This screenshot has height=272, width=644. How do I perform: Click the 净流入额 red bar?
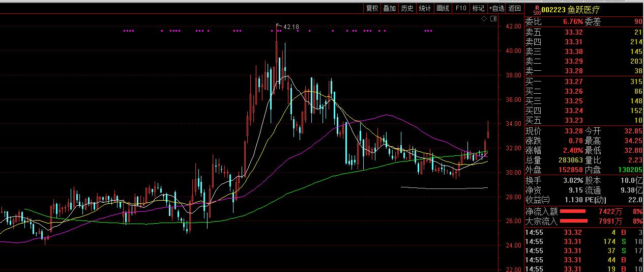pos(574,211)
